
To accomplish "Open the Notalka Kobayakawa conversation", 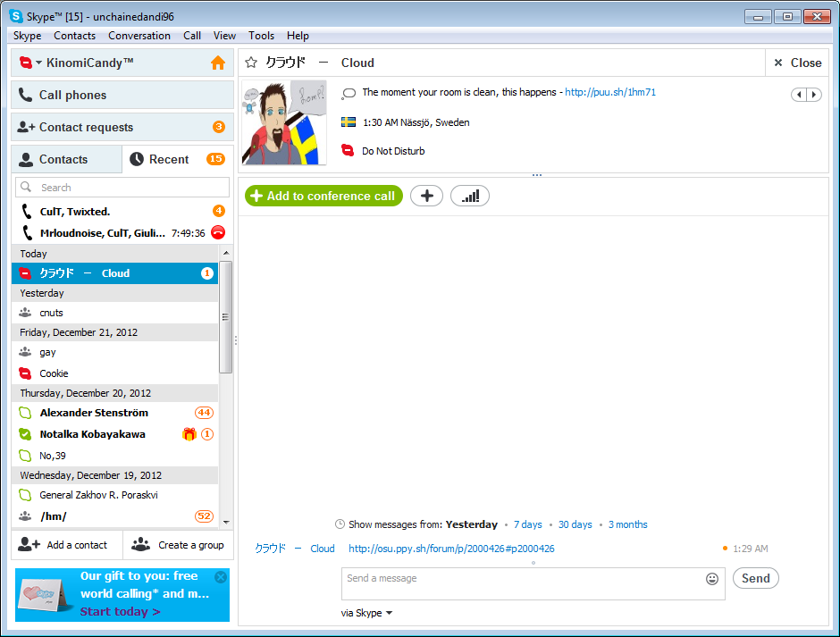I will pyautogui.click(x=114, y=434).
